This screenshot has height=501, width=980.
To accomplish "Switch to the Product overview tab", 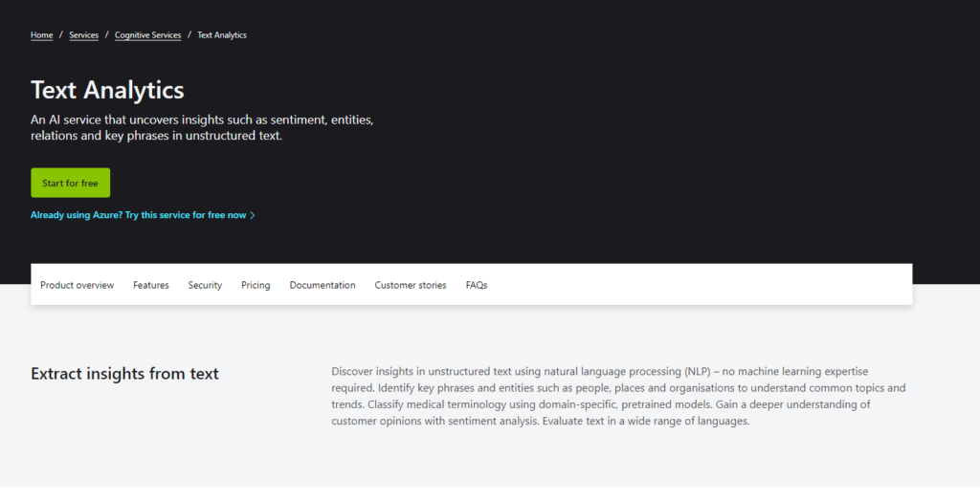I will (x=78, y=285).
